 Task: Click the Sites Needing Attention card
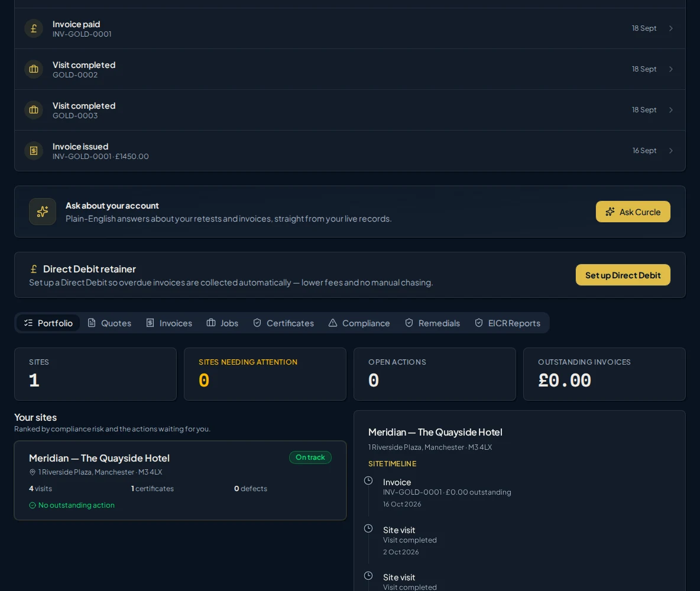click(x=265, y=374)
